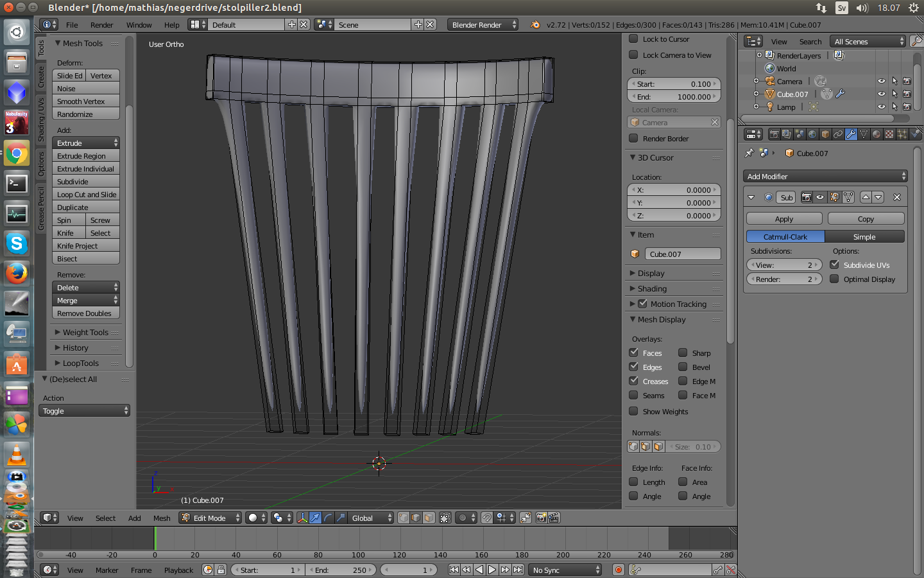The width and height of the screenshot is (924, 578).
Task: Select the Simple subdivision type
Action: tap(864, 236)
